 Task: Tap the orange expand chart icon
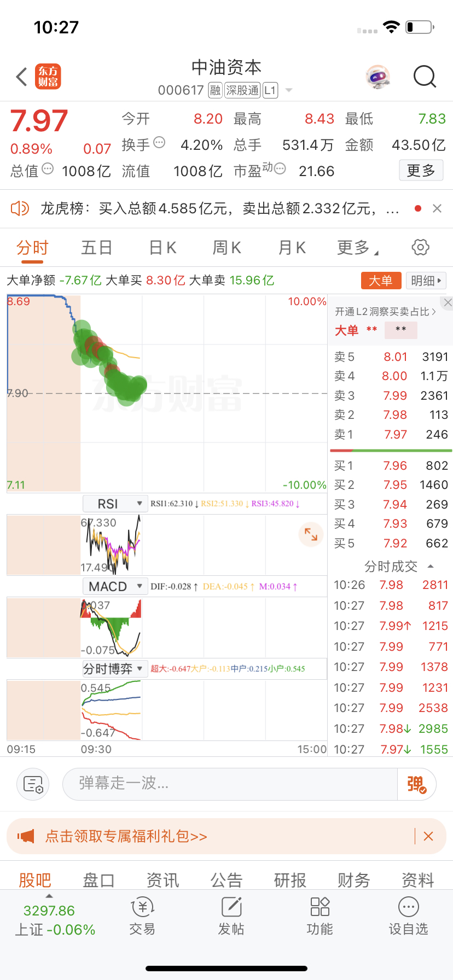tap(311, 534)
